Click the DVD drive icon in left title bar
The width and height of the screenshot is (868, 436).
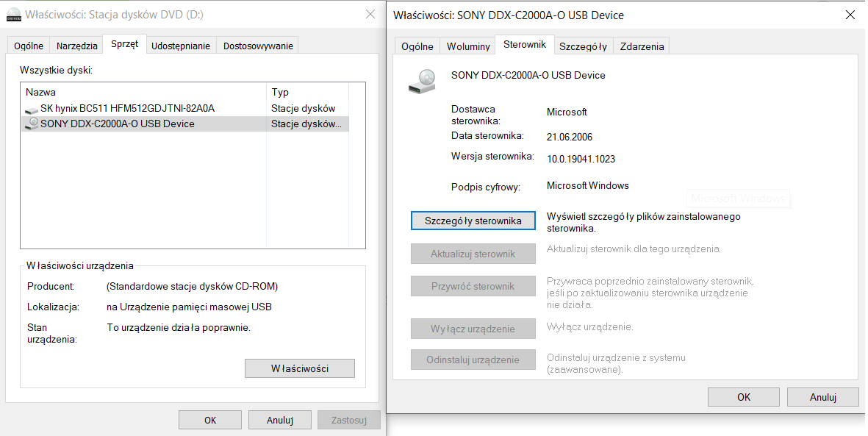[x=14, y=14]
